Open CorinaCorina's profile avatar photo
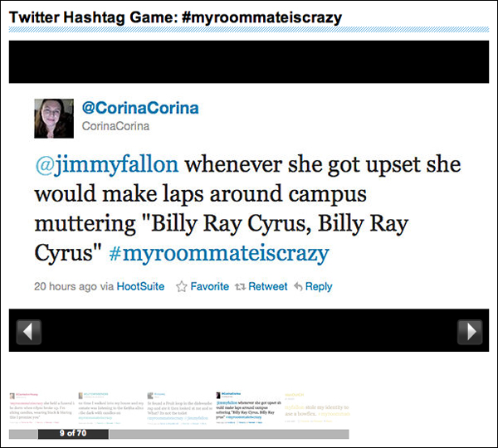 pyautogui.click(x=55, y=119)
